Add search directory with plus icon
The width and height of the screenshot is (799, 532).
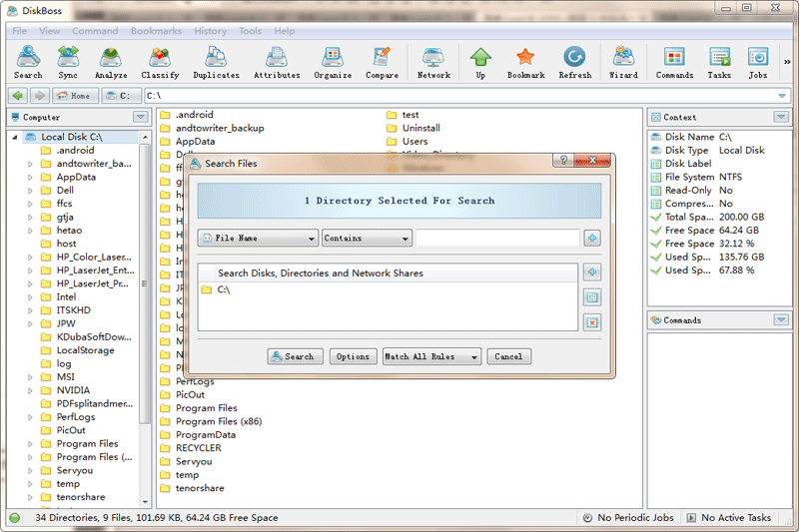pyautogui.click(x=591, y=272)
